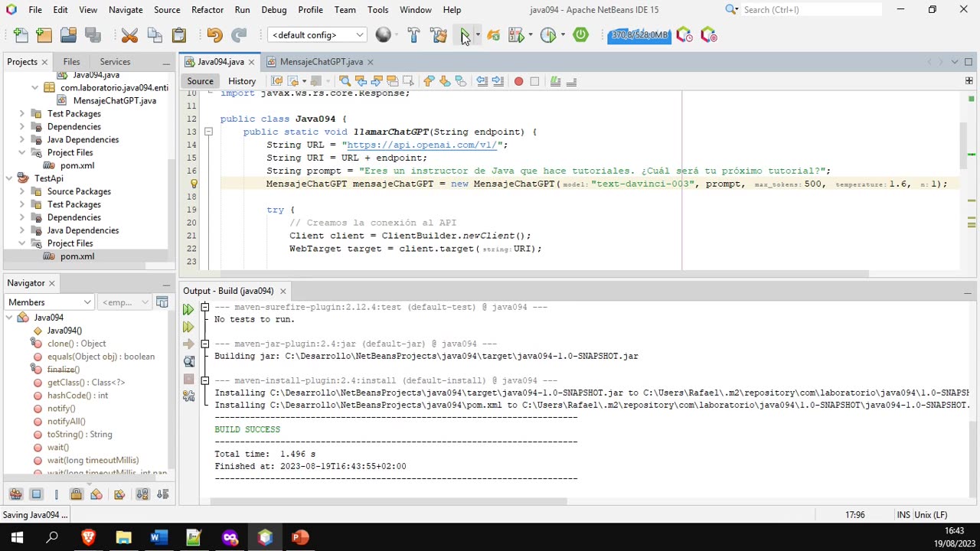Click the Build Project hammer icon
The width and height of the screenshot is (980, 551).
tap(413, 35)
